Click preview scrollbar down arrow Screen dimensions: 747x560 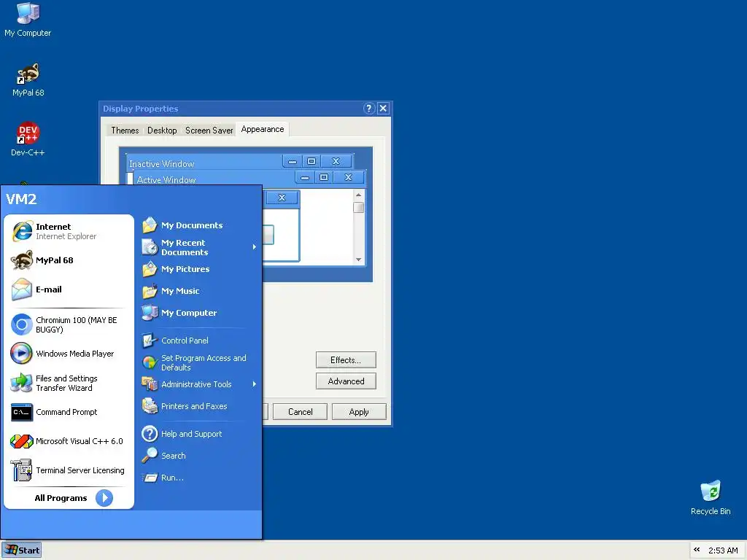[x=359, y=260]
